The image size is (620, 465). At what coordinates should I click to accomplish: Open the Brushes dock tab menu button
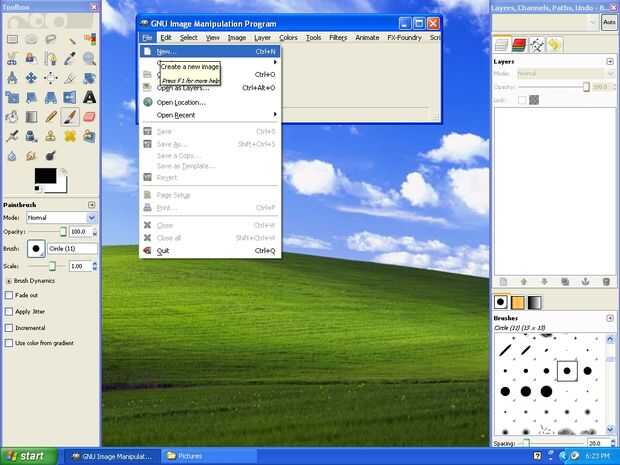click(610, 318)
